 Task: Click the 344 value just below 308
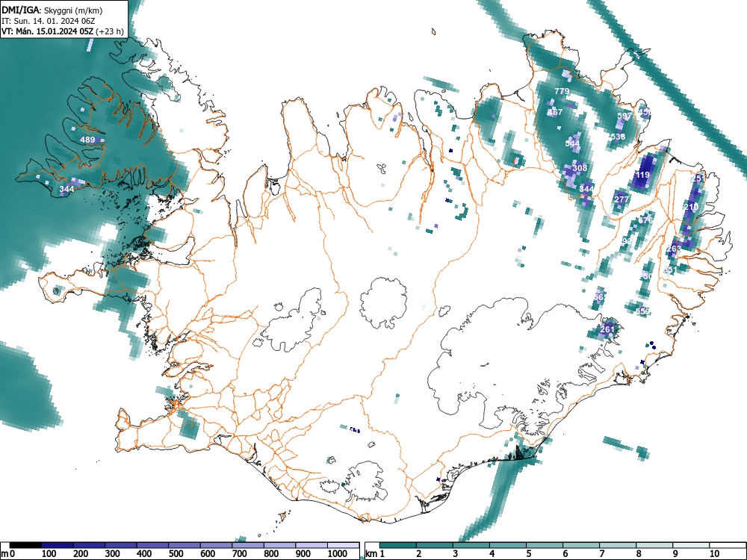click(586, 189)
